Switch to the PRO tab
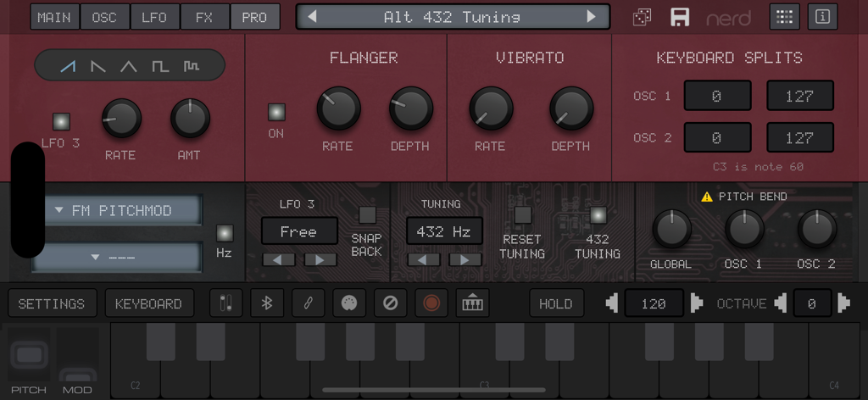Screen dimensions: 868x400 click(x=254, y=17)
